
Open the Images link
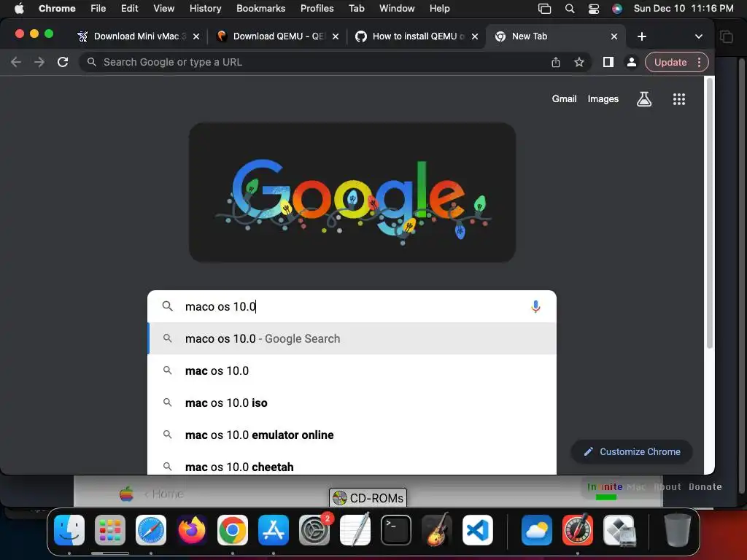603,98
